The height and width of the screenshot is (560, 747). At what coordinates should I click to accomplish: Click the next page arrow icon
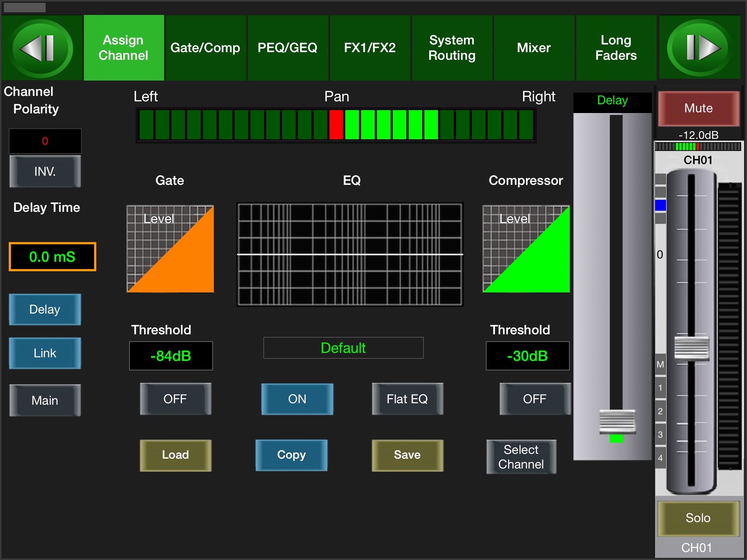tap(700, 48)
